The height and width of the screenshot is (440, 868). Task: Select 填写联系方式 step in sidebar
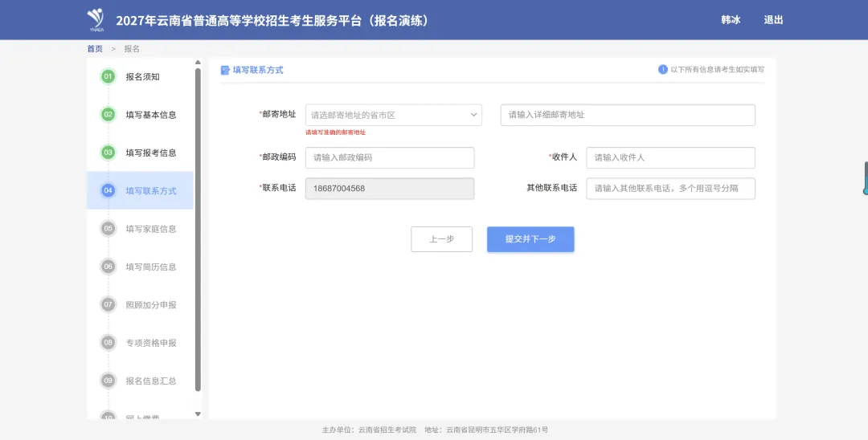coord(140,191)
